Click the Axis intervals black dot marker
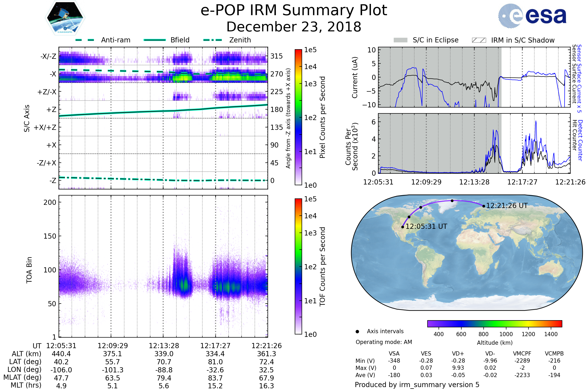 pos(357,331)
